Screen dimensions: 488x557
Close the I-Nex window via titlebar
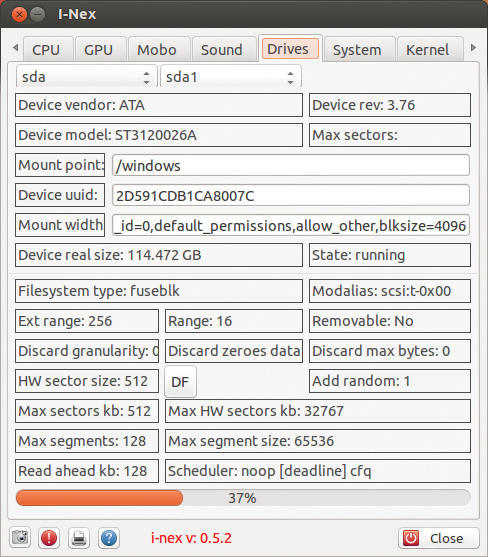tap(19, 14)
